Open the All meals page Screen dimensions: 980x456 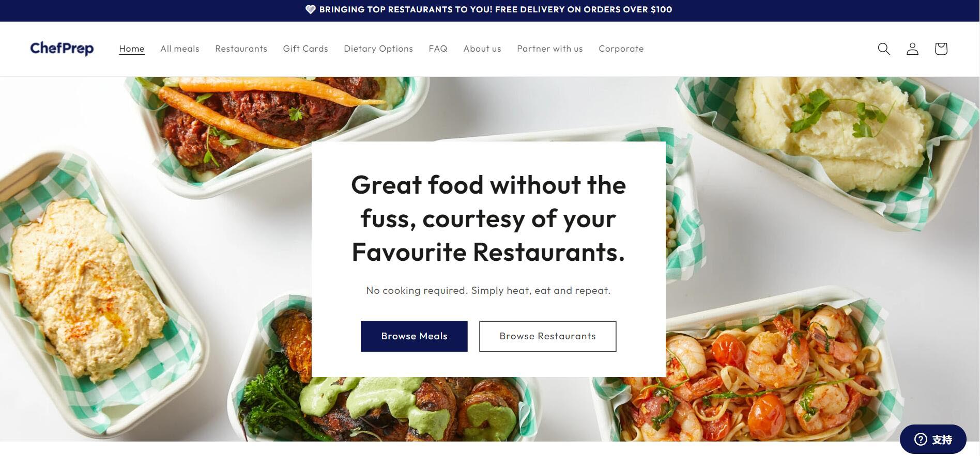(x=180, y=49)
